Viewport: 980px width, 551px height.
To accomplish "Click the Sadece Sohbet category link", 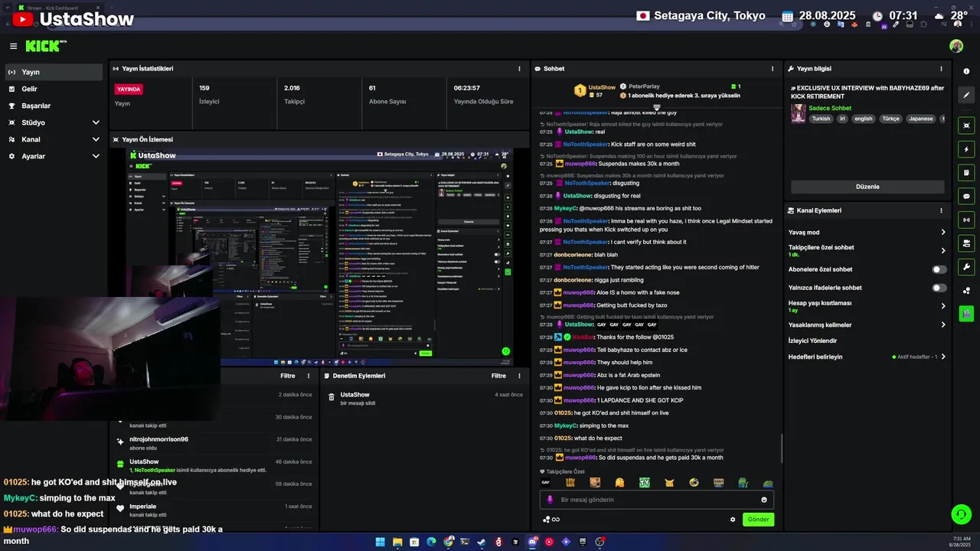I will (830, 108).
